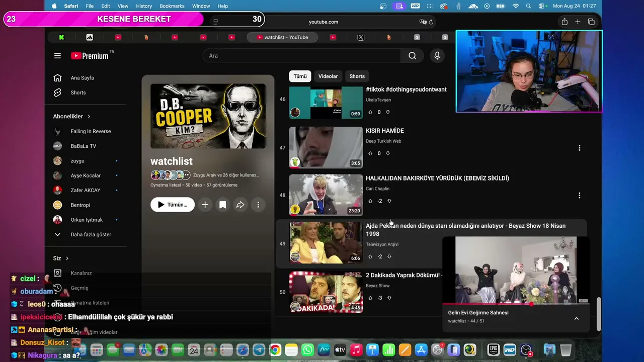The image size is (644, 362).
Task: Open a new Safari tab with the plus icon
Action: coord(578,22)
